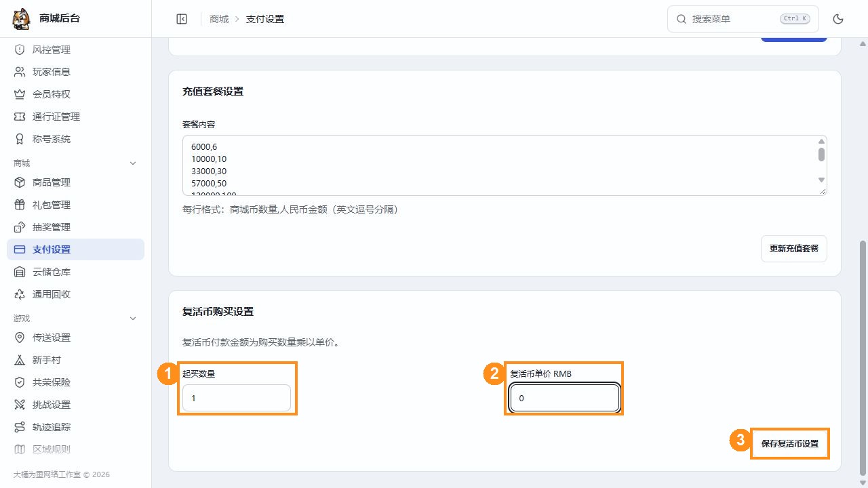Click the 充值套餐设置 heading
This screenshot has height=488, width=868.
(x=213, y=91)
